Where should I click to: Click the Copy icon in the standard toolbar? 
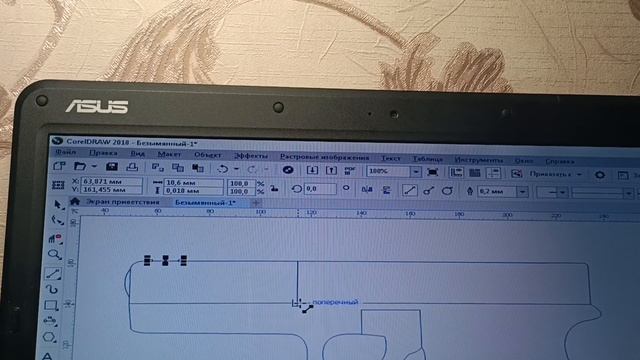point(178,168)
